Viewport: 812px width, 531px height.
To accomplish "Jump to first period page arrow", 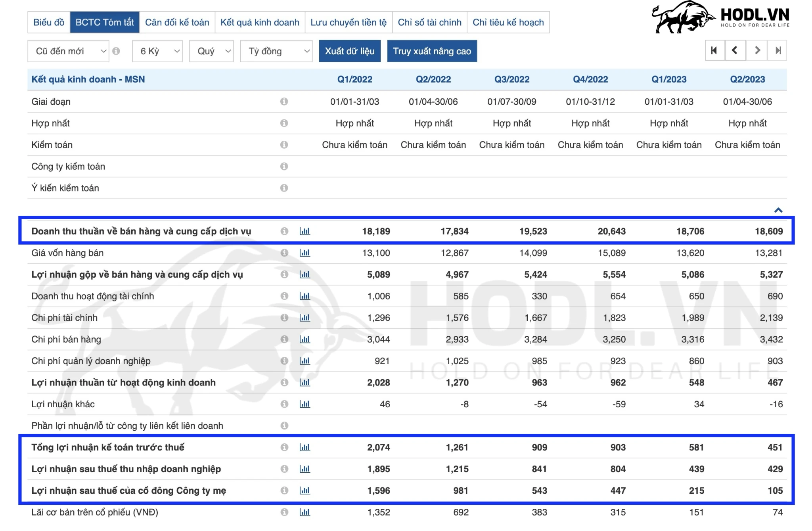I will (714, 50).
